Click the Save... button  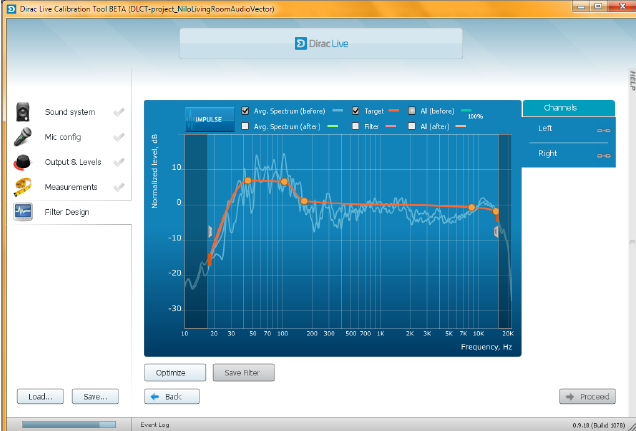tap(95, 397)
